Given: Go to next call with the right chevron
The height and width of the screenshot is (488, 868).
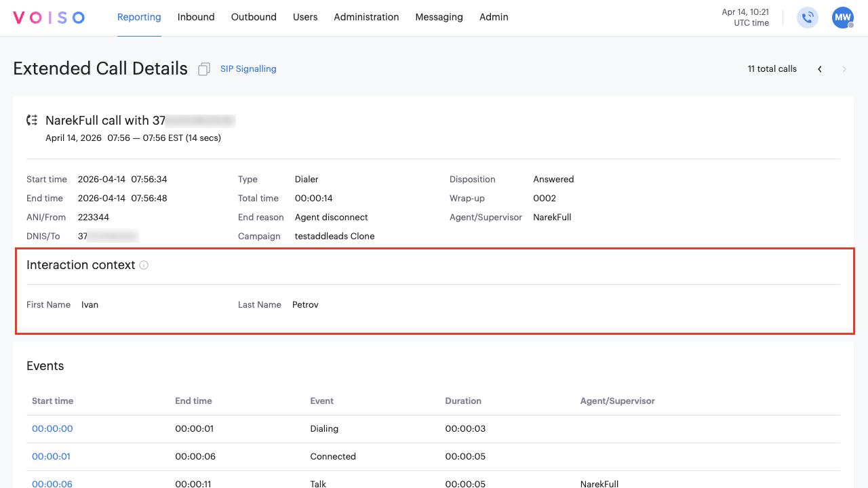Looking at the screenshot, I should (844, 68).
